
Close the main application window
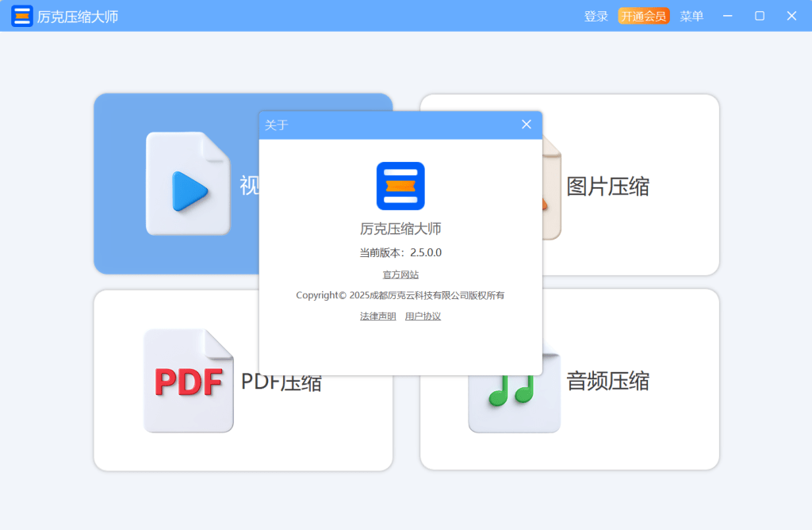(791, 16)
